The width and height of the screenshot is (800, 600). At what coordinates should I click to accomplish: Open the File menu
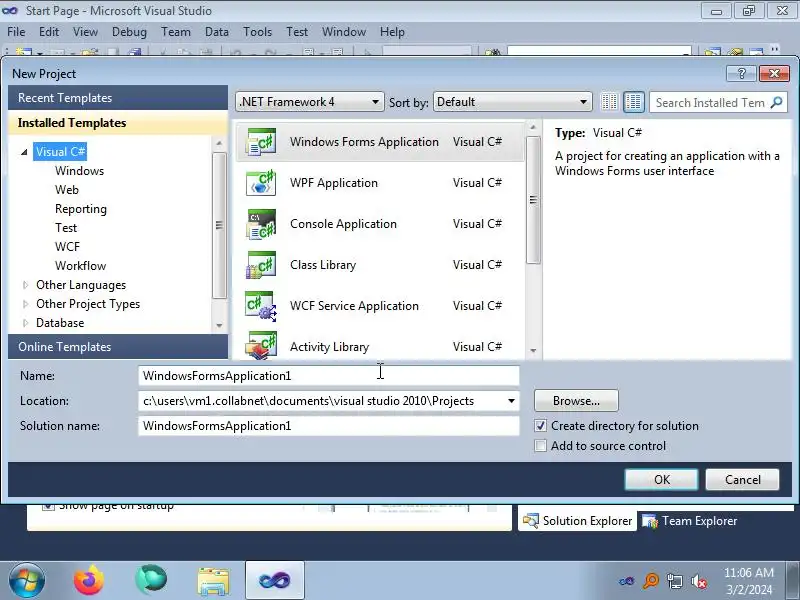pyautogui.click(x=16, y=32)
